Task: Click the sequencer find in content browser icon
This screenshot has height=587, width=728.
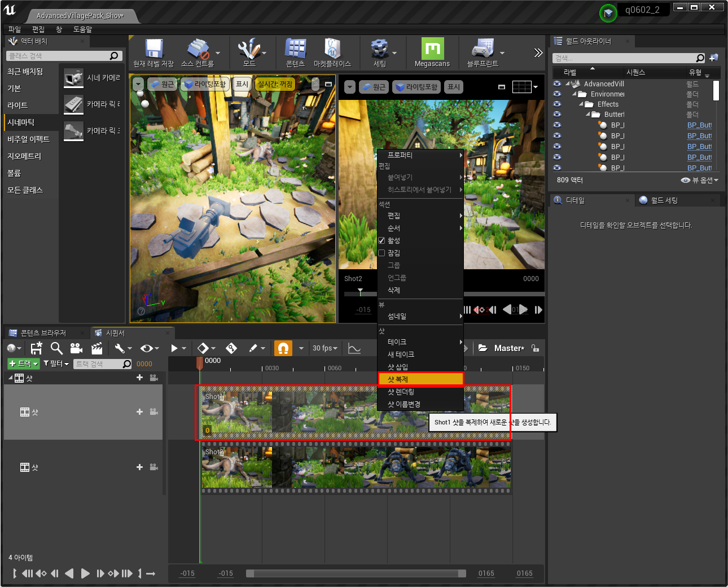Action: tap(56, 348)
